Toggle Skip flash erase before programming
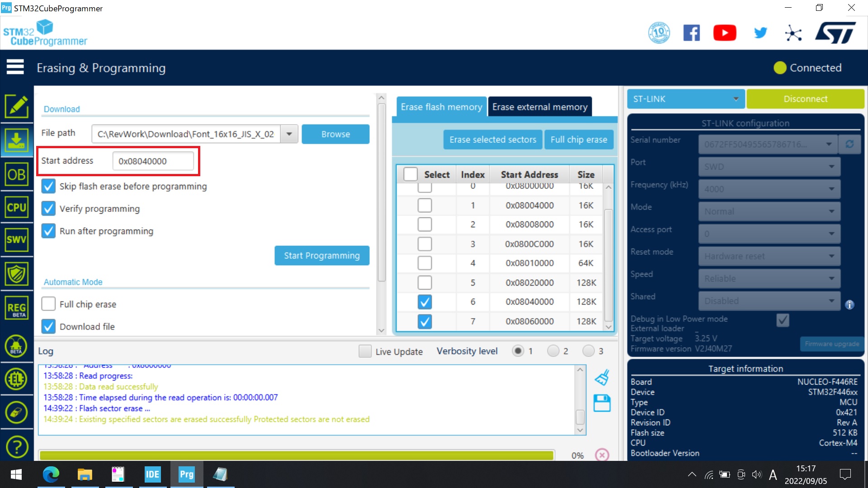 [x=48, y=186]
